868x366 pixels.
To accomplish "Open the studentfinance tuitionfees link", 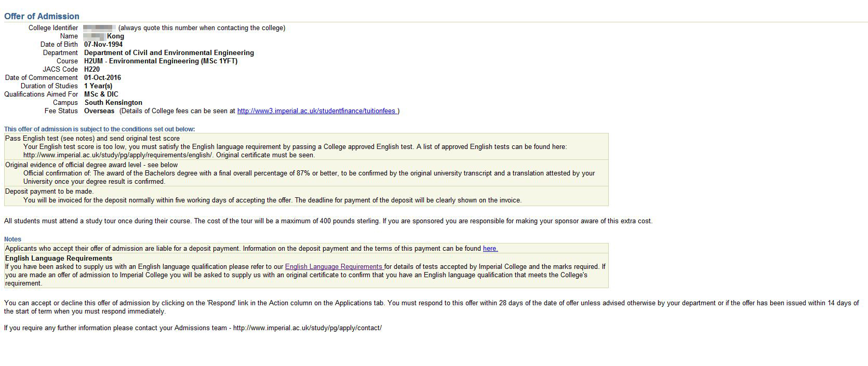I will (317, 111).
